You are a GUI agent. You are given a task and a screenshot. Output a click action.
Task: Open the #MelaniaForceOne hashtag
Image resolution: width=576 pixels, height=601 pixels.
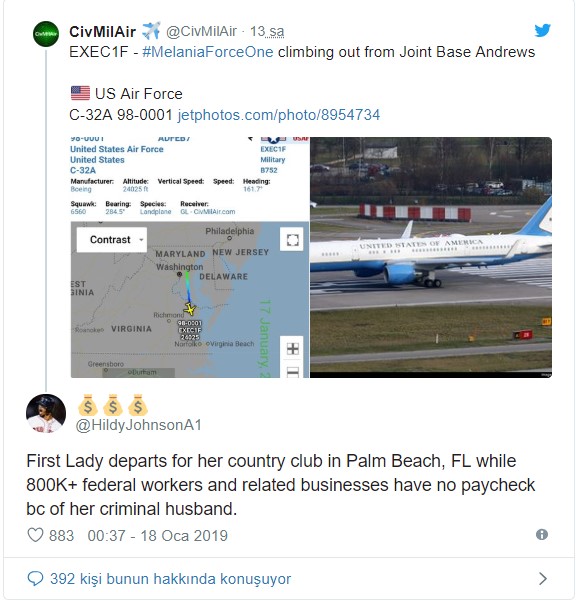click(208, 52)
